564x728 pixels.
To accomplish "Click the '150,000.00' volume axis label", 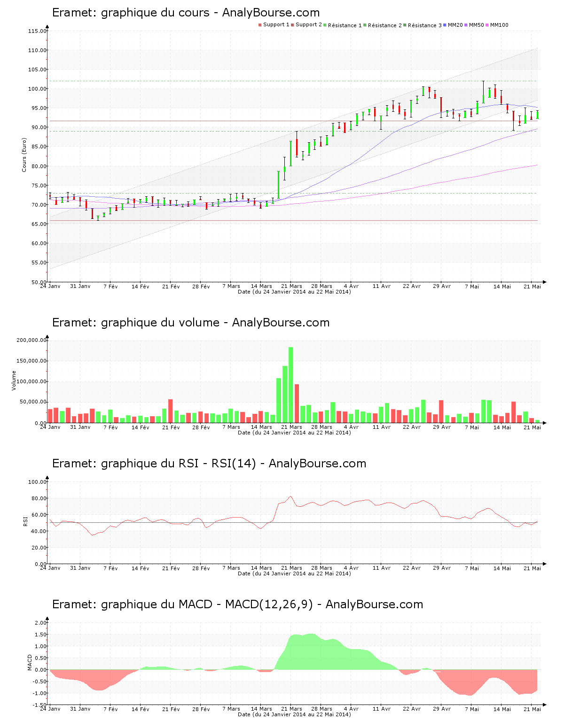I will click(31, 361).
